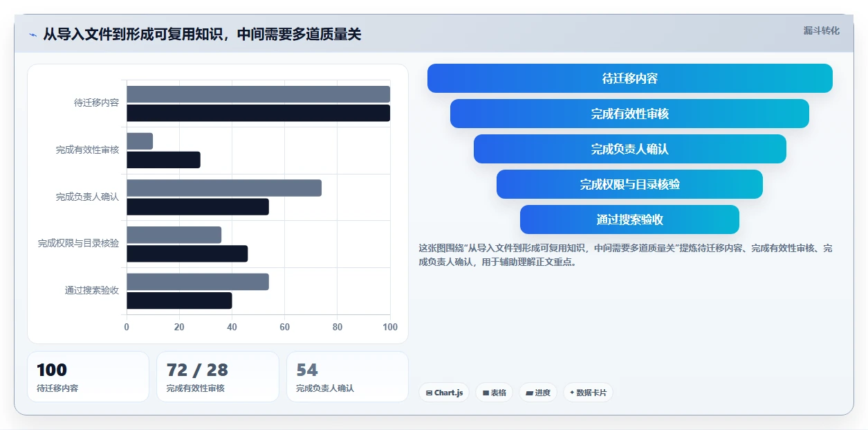Click the gray bar for 完成权限与目录核验
This screenshot has height=430, width=868.
(x=174, y=235)
